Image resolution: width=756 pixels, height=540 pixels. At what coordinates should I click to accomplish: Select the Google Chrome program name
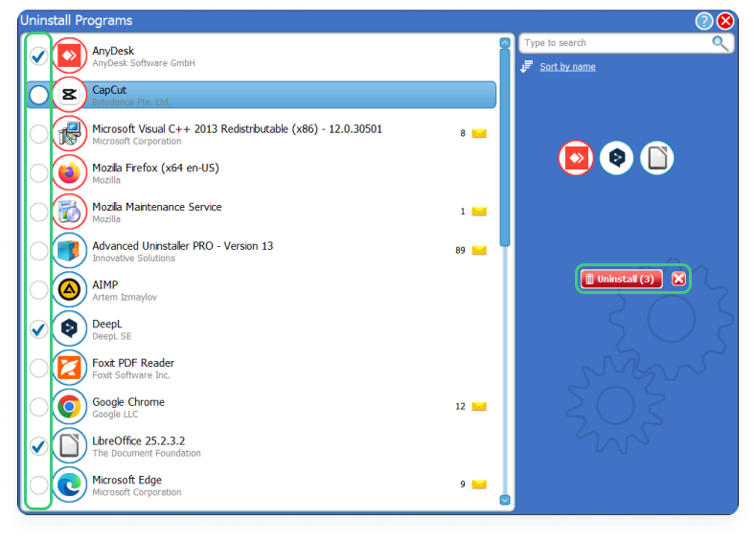click(128, 402)
